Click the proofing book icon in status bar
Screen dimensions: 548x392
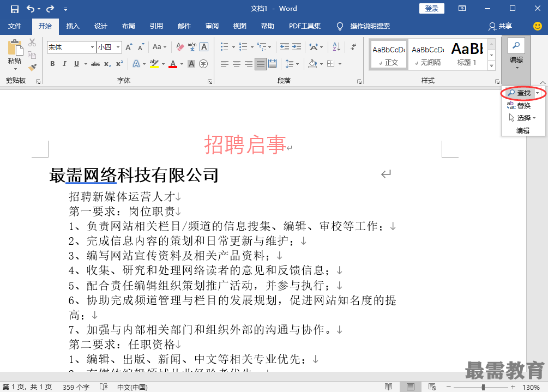[x=104, y=387]
